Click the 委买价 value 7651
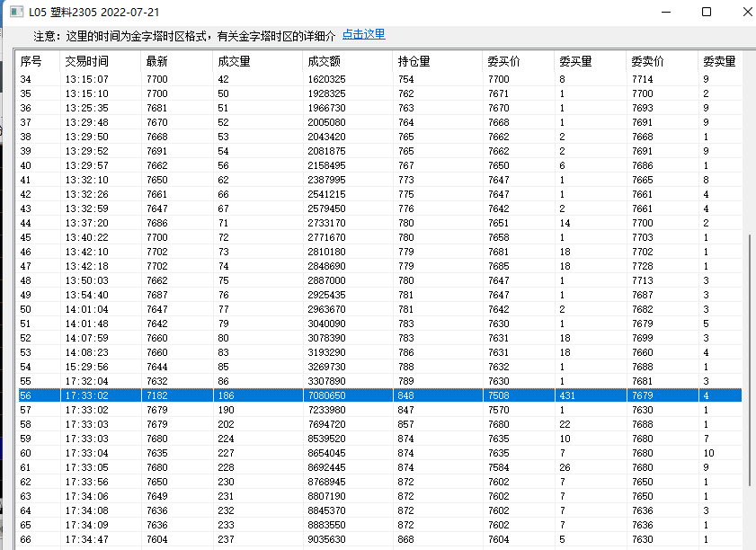 coord(499,223)
